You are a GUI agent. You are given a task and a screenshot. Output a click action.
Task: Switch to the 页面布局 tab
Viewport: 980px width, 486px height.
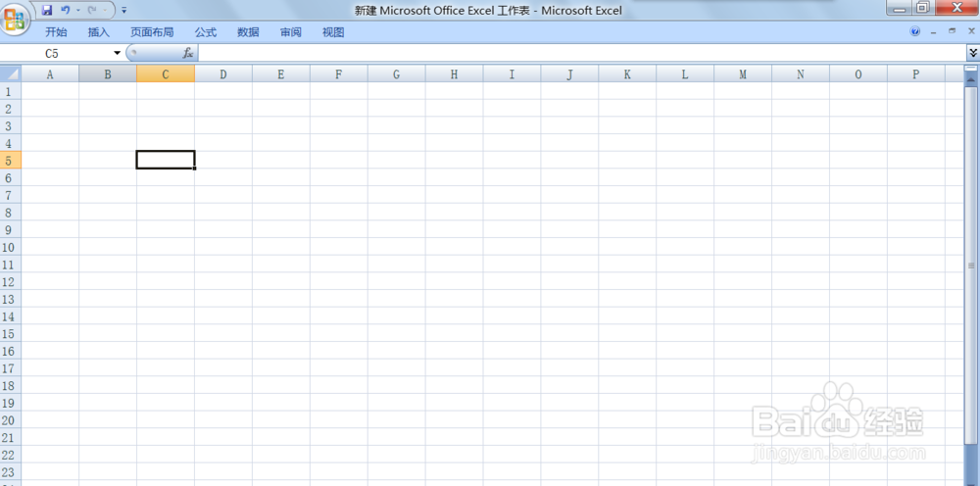152,32
